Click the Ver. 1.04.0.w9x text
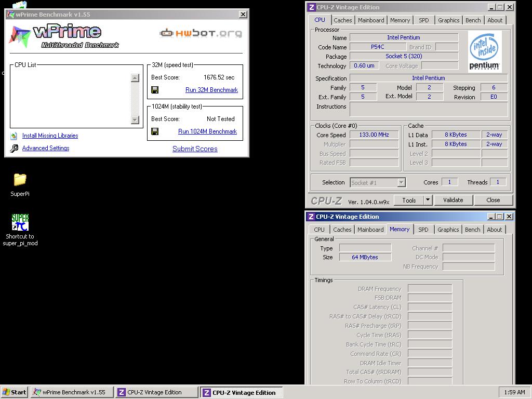 [x=369, y=202]
